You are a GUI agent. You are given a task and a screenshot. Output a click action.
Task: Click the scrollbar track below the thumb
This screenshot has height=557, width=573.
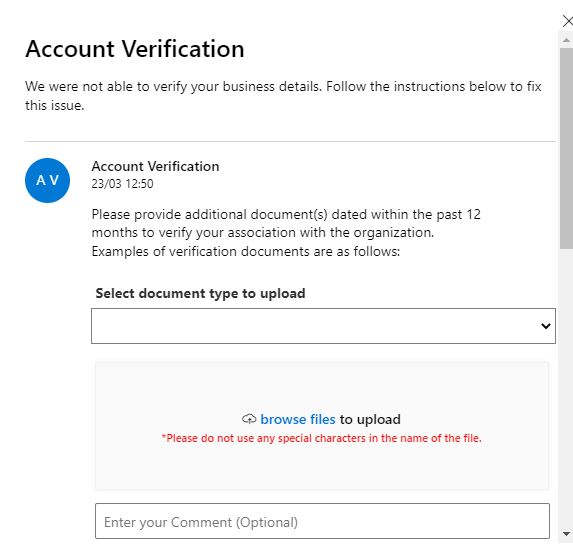pyautogui.click(x=566, y=387)
